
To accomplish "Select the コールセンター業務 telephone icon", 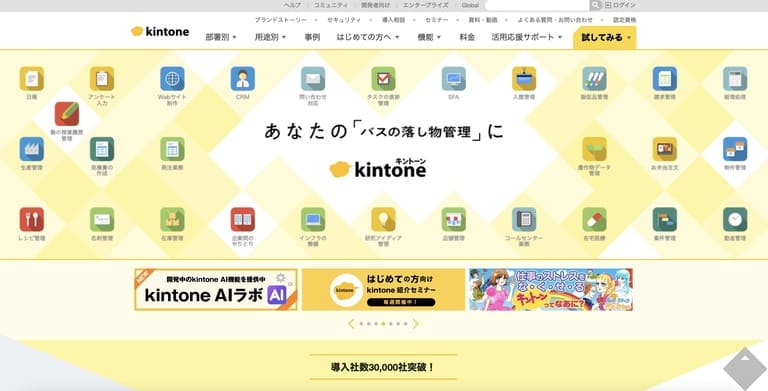I will [524, 220].
